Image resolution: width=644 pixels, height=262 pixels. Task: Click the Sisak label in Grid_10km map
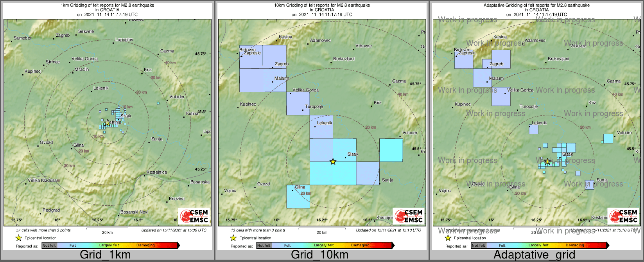coord(353,154)
